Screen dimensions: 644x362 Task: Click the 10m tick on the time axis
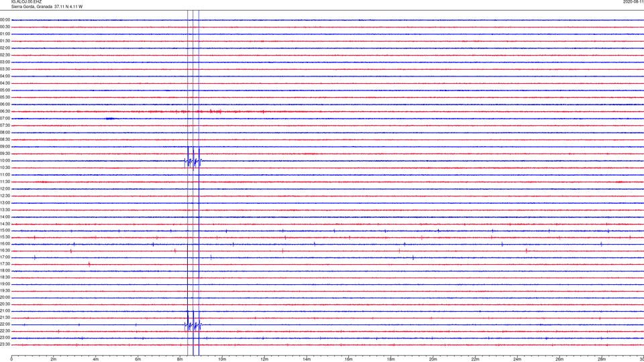coord(222,359)
